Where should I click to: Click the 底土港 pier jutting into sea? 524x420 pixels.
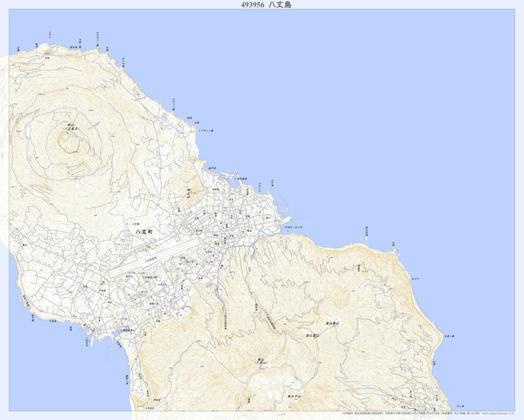pyautogui.click(x=291, y=219)
